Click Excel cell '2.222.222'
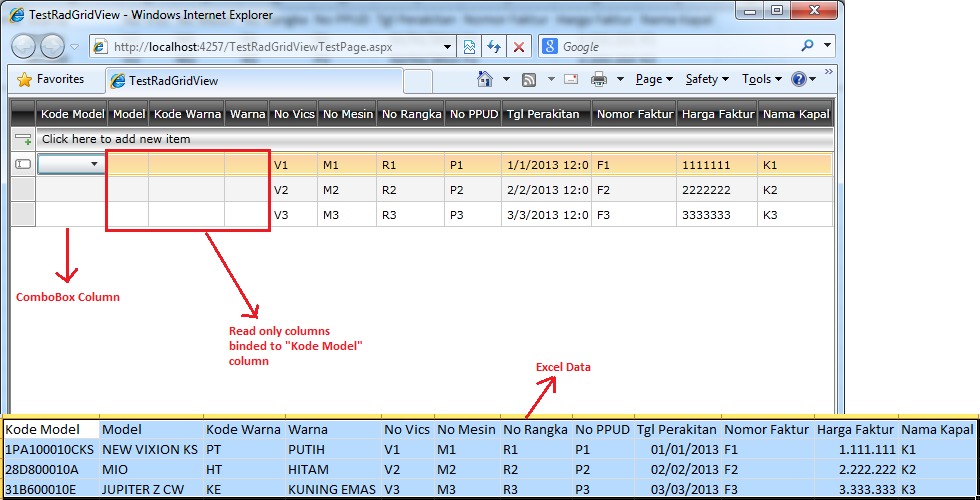Image resolution: width=980 pixels, height=500 pixels. click(x=856, y=469)
